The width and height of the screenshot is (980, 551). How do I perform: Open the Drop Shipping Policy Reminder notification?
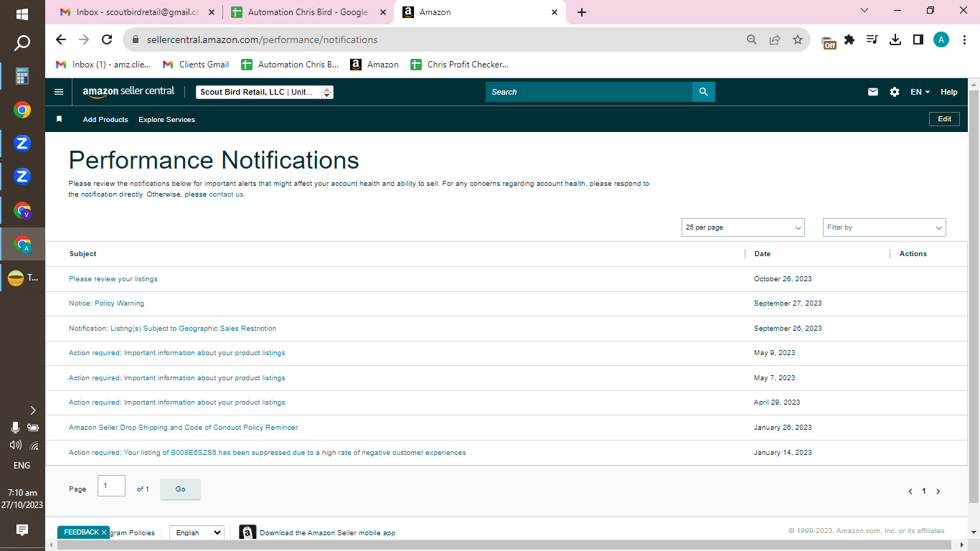(x=183, y=428)
